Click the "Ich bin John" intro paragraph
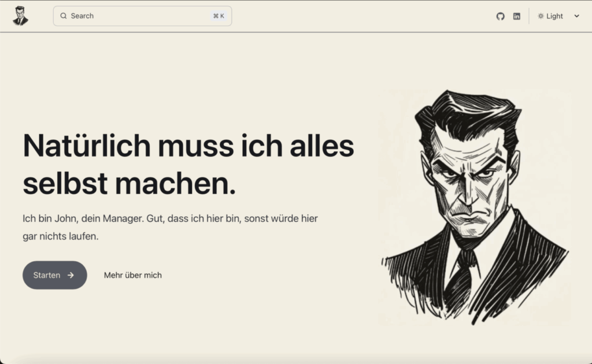This screenshot has height=364, width=592. coord(170,219)
